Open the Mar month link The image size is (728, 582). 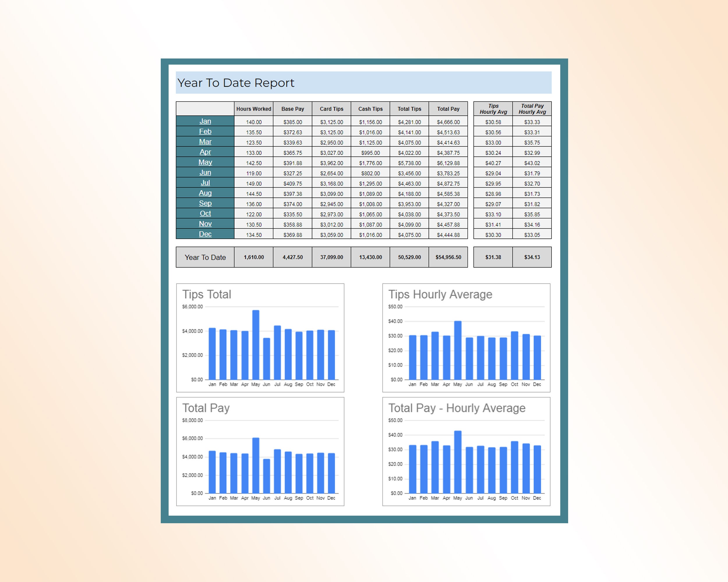pos(205,142)
